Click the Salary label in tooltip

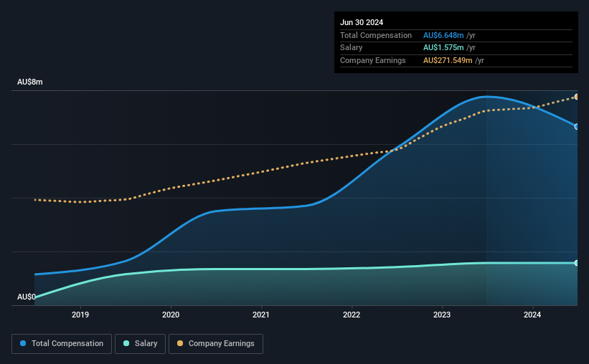tap(352, 48)
